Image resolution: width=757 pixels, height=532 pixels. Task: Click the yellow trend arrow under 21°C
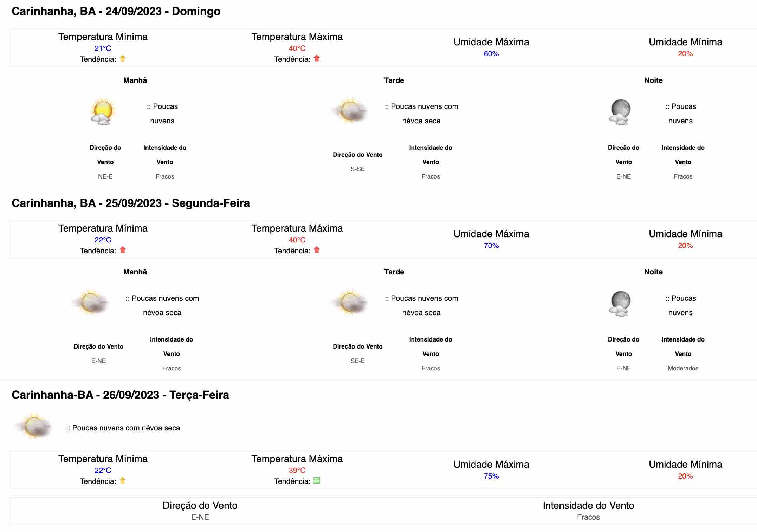[123, 59]
